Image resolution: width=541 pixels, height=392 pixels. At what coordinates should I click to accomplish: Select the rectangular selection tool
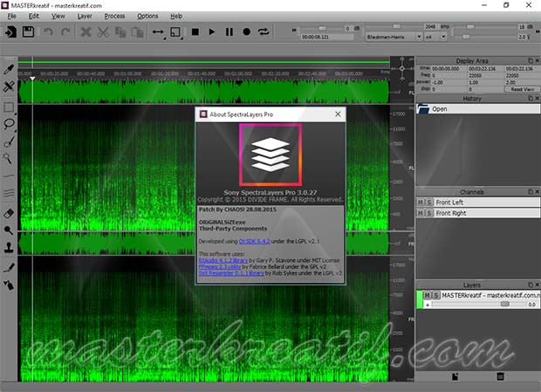pos(9,107)
